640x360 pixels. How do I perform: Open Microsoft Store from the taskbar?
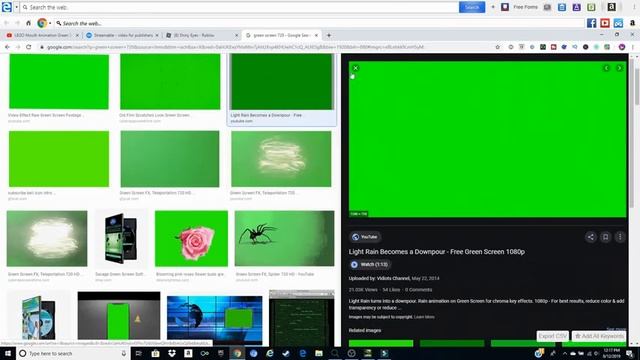pyautogui.click(x=155, y=353)
